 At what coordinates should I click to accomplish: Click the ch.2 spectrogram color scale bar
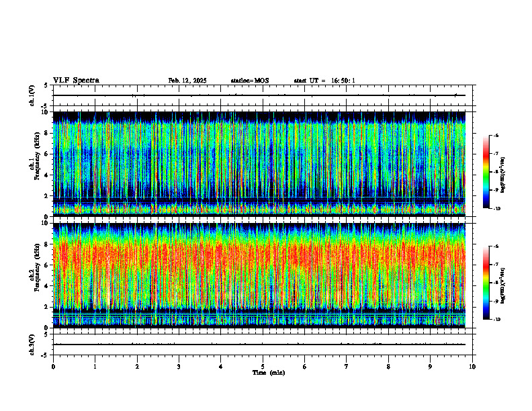[x=486, y=283]
